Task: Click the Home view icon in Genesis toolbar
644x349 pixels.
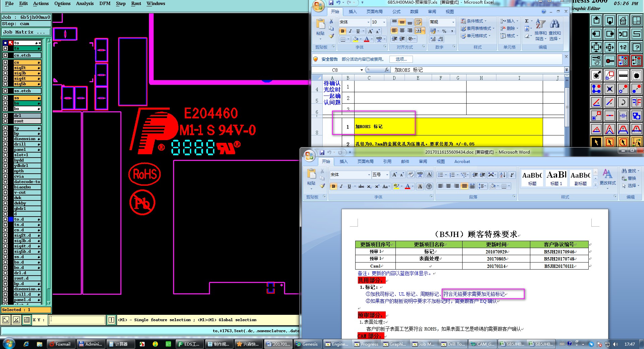Action: [623, 21]
